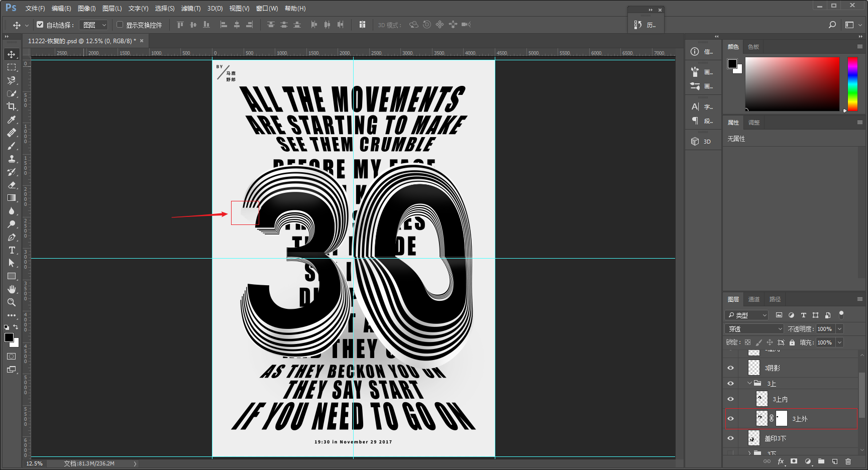Collapse the 3上 layer group
868x470 pixels.
(749, 383)
